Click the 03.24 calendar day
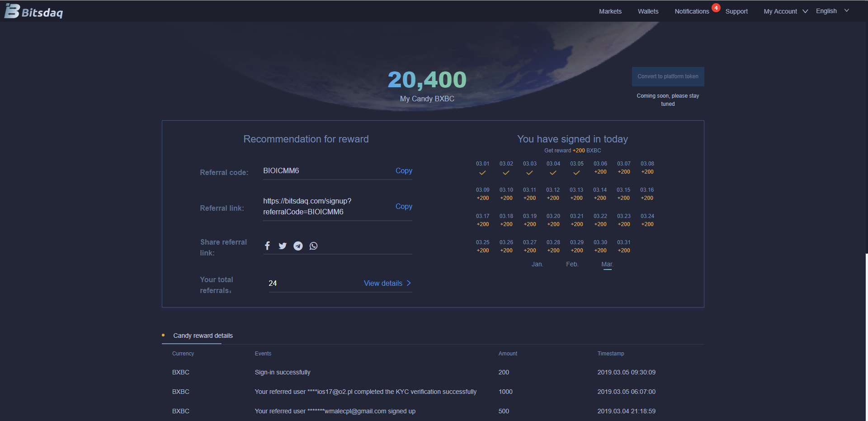This screenshot has width=868, height=421. (x=647, y=220)
